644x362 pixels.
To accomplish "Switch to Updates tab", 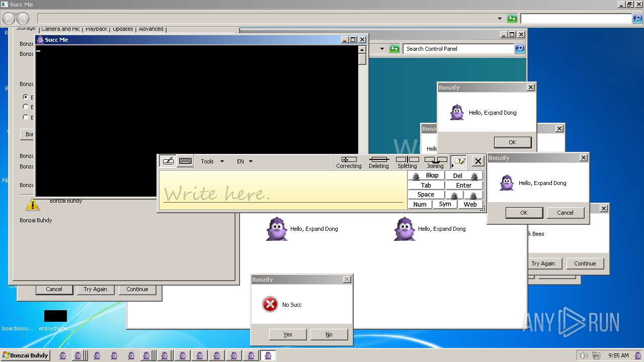I will click(x=123, y=29).
